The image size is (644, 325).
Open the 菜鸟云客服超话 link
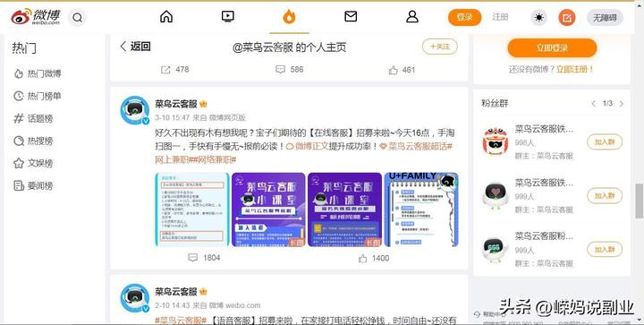pos(416,146)
